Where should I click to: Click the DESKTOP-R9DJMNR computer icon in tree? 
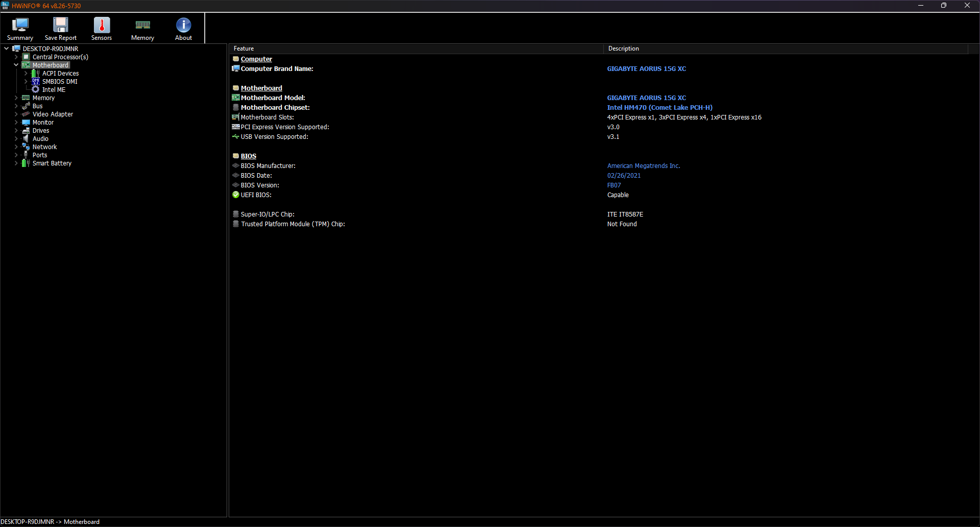coord(16,49)
